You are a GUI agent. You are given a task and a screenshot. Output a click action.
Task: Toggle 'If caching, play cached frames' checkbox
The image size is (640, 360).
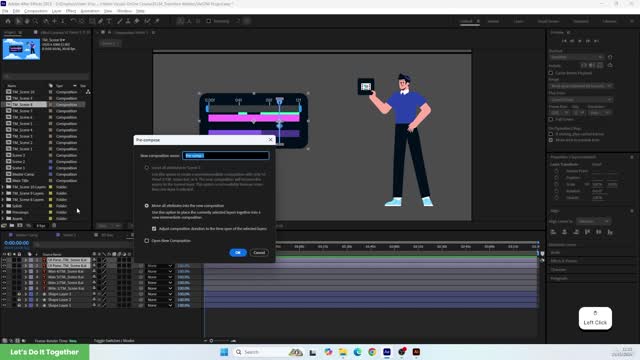coord(551,134)
